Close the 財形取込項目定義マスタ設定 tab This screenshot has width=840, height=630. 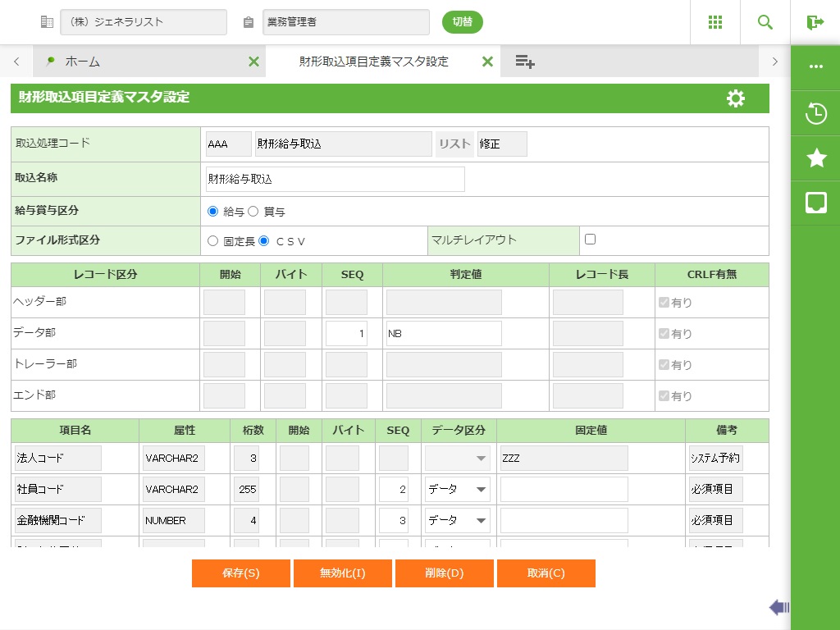(x=487, y=62)
